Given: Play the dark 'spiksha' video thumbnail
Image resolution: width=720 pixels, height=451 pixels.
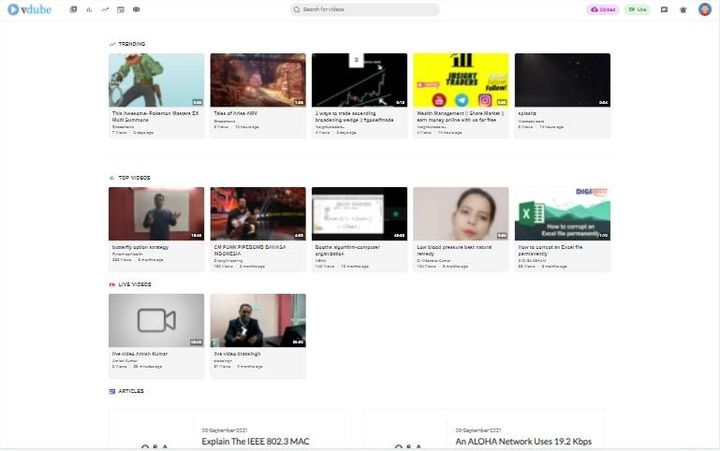Looking at the screenshot, I should pyautogui.click(x=562, y=80).
